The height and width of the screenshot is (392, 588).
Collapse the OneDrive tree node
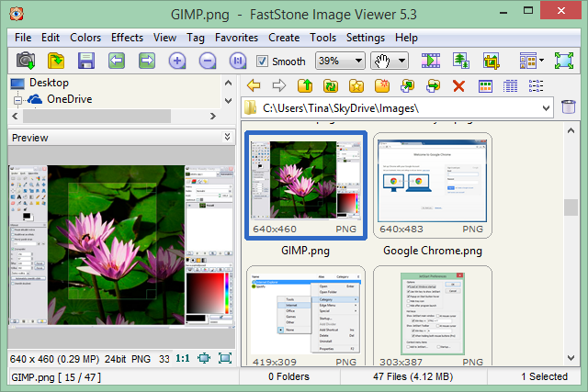[16, 99]
